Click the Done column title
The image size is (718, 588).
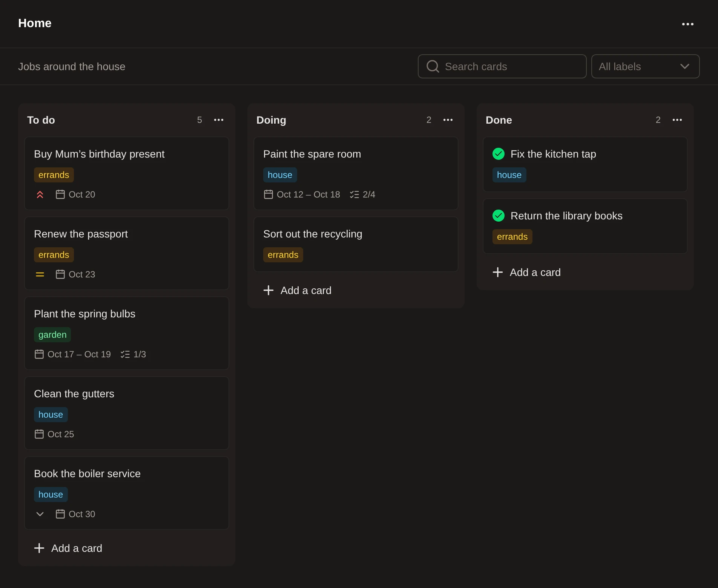click(499, 120)
